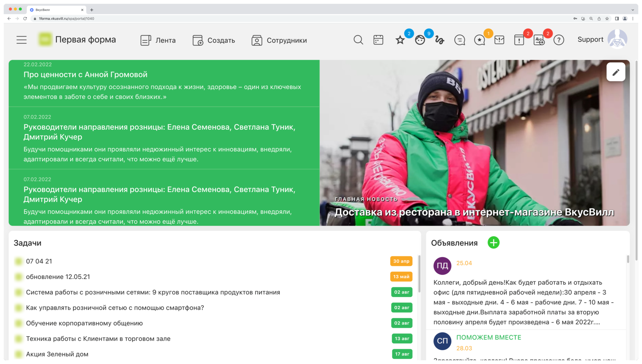Click the help question mark icon
The image size is (642, 364).
[x=559, y=40]
